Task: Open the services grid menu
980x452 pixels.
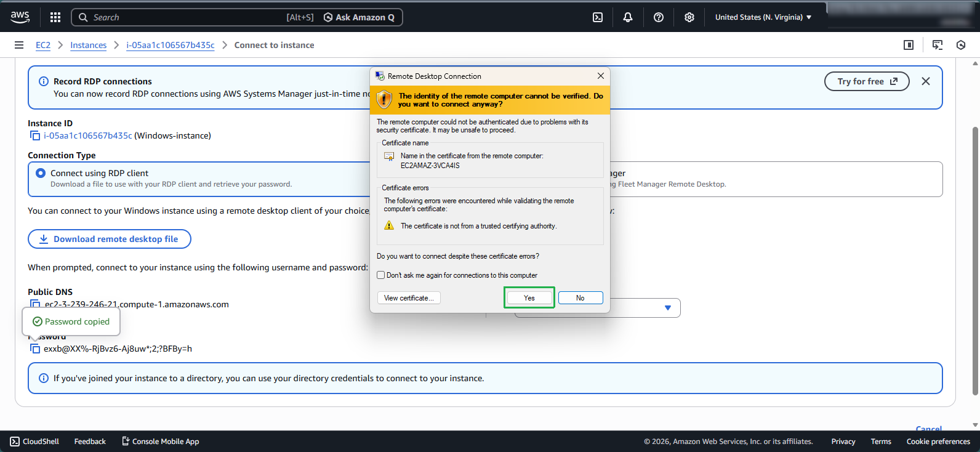Action: [55, 17]
